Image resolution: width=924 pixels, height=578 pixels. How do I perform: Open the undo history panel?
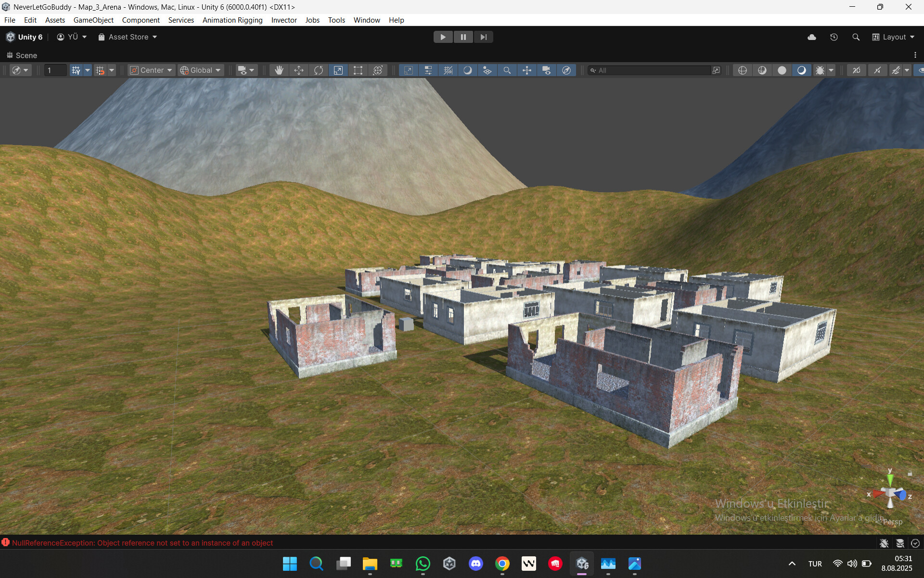pos(834,37)
